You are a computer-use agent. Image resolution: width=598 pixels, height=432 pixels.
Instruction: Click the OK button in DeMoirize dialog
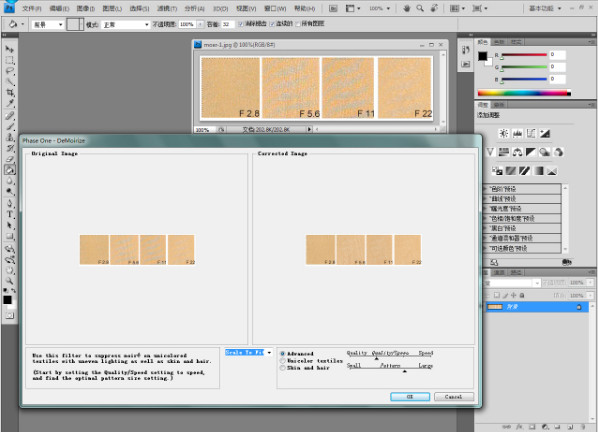[x=410, y=397]
